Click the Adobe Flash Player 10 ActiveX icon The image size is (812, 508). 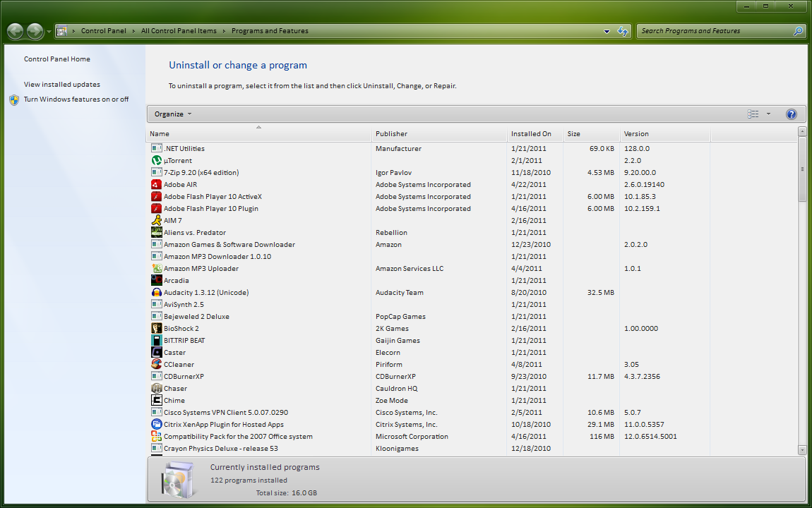[156, 196]
